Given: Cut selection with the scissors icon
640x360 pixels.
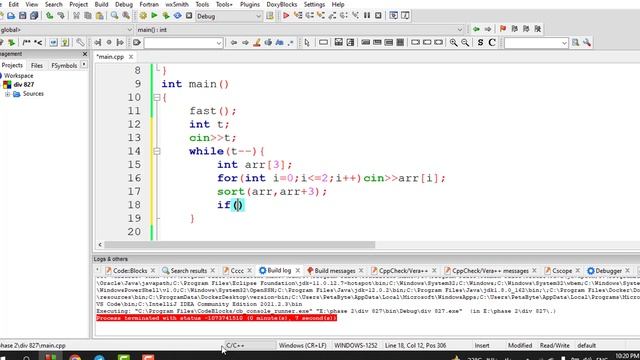Looking at the screenshot, I should tap(76, 16).
